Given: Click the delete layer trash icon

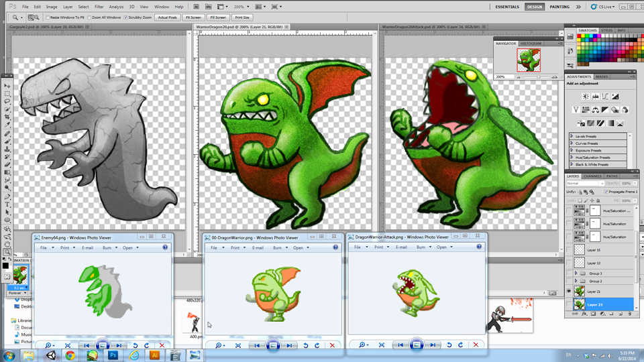Looking at the screenshot, I should (x=630, y=314).
